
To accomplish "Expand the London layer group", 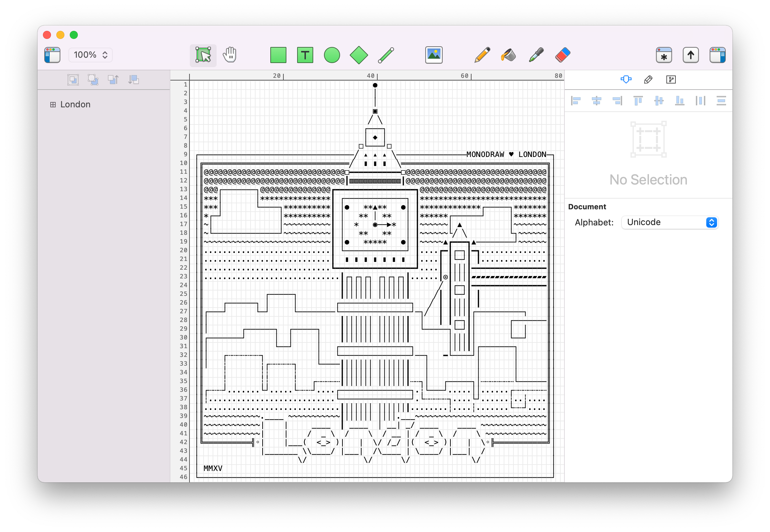I will (53, 104).
